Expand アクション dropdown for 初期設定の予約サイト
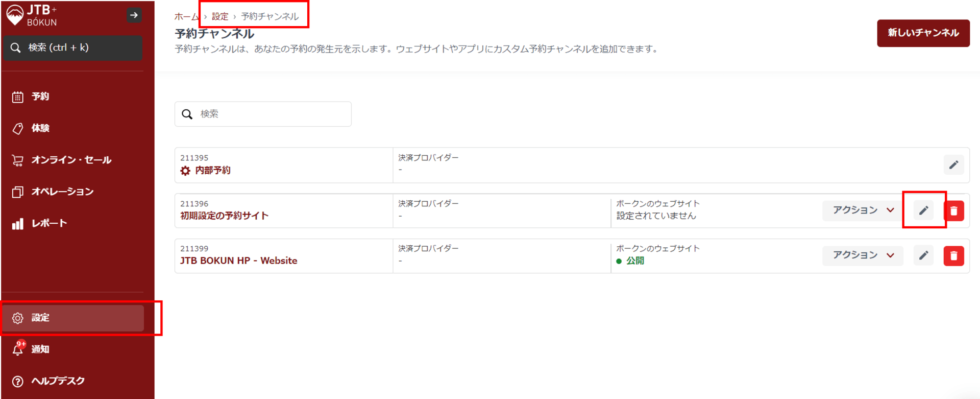This screenshot has width=980, height=399. tap(863, 210)
